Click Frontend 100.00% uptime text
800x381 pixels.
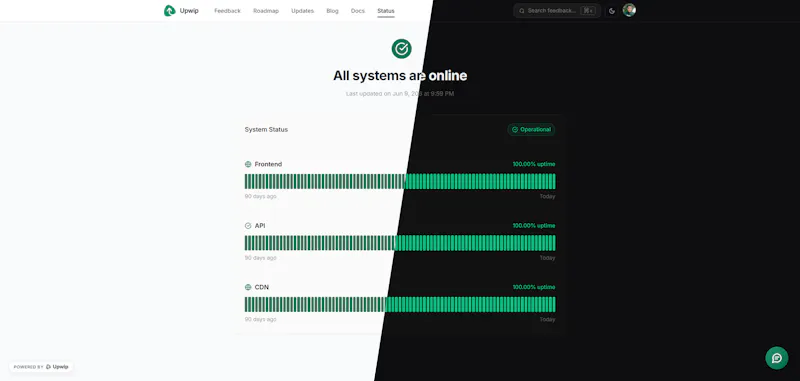(534, 164)
